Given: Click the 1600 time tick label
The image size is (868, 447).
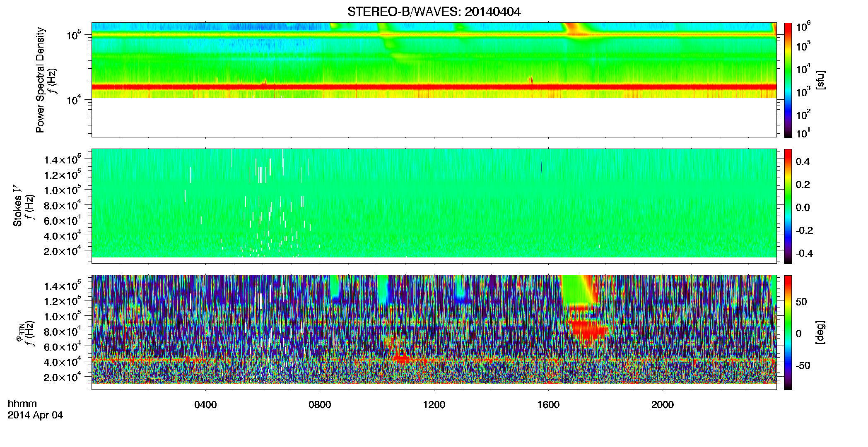Looking at the screenshot, I should point(548,405).
